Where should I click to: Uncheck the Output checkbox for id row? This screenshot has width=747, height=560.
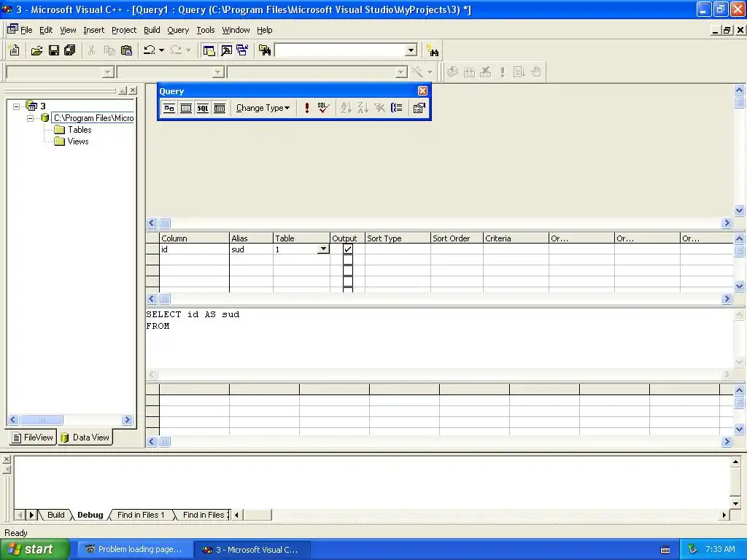tap(348, 249)
